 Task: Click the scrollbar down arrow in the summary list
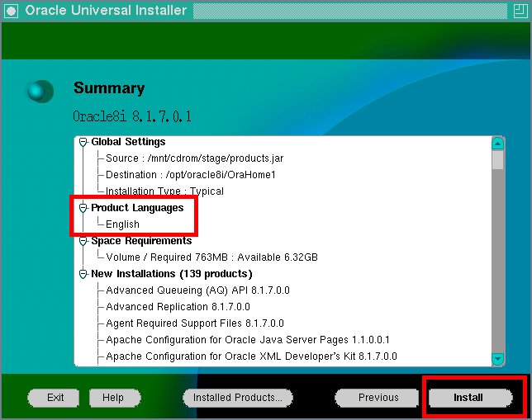(498, 359)
